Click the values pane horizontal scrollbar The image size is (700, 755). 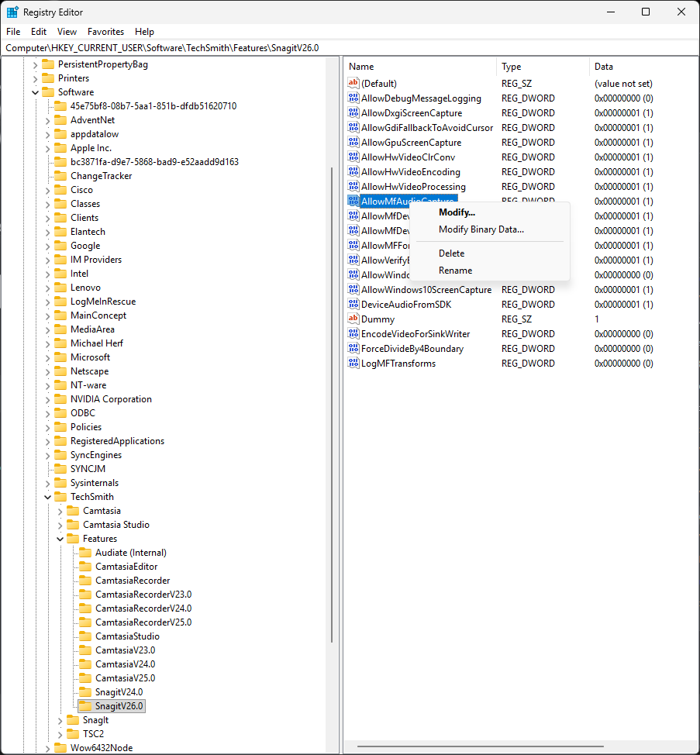point(480,746)
